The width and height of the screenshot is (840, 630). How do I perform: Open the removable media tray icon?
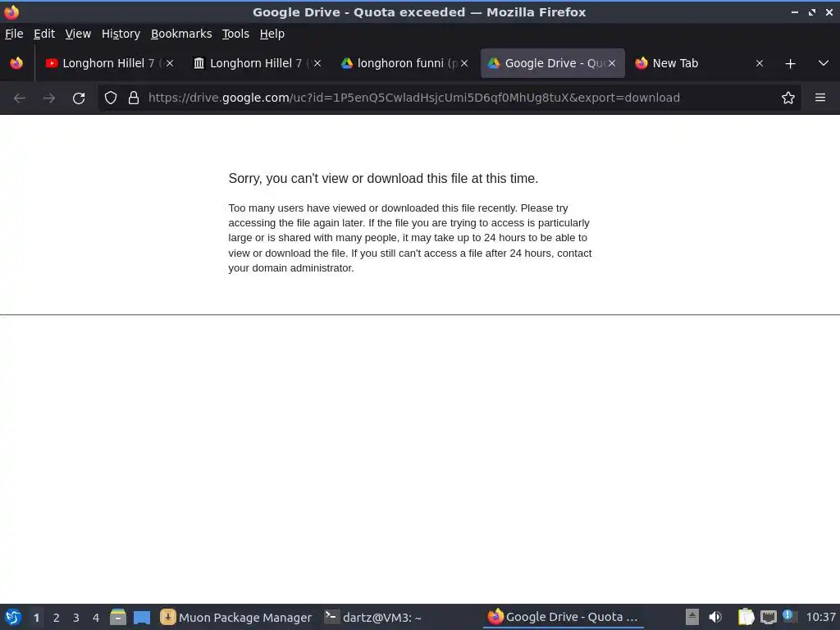pyautogui.click(x=692, y=617)
